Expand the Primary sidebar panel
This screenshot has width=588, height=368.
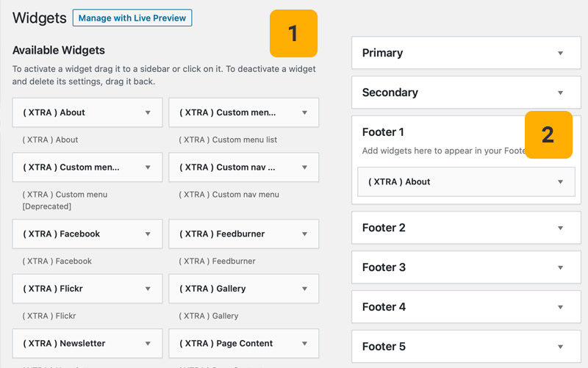(560, 53)
